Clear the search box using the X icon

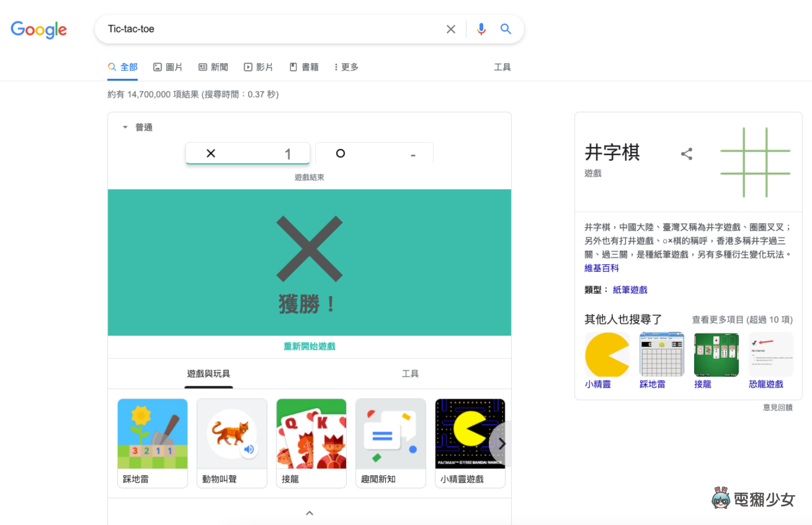click(451, 29)
